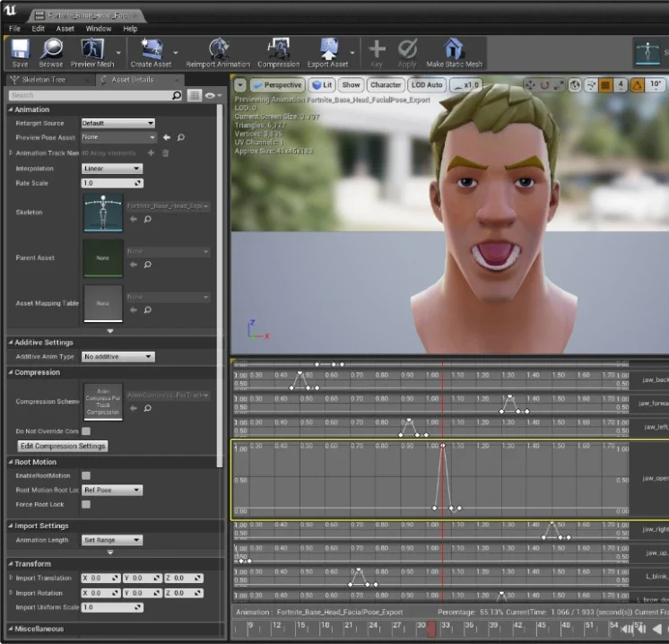Click the Perspective viewport button
This screenshot has height=644, width=669.
point(278,85)
